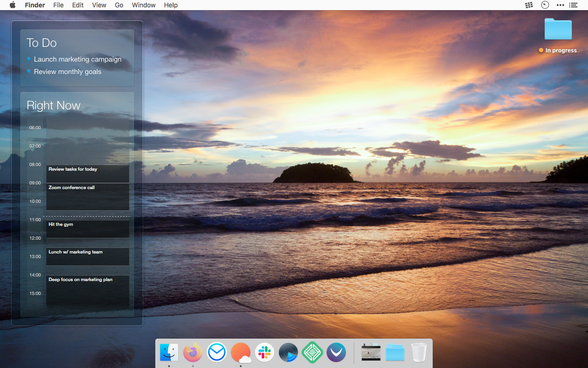Click the 'Lunch w/ marketing team' event
The image size is (588, 368).
pyautogui.click(x=87, y=257)
